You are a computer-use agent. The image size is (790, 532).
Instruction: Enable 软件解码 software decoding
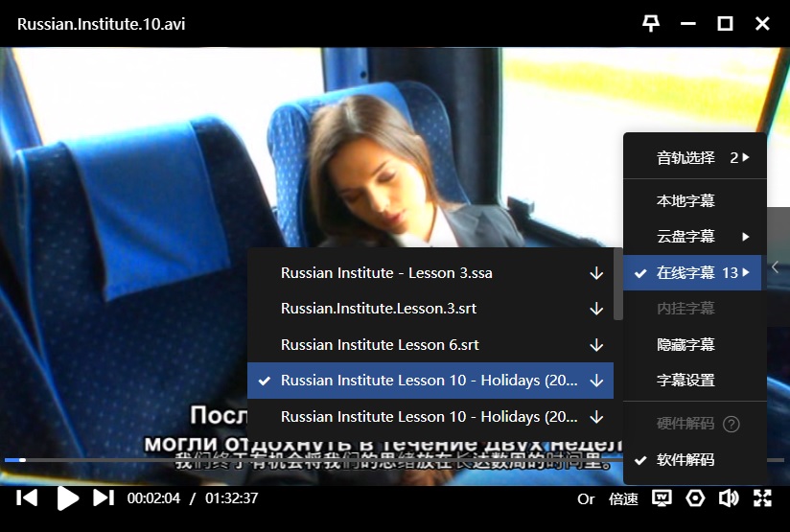pos(685,460)
